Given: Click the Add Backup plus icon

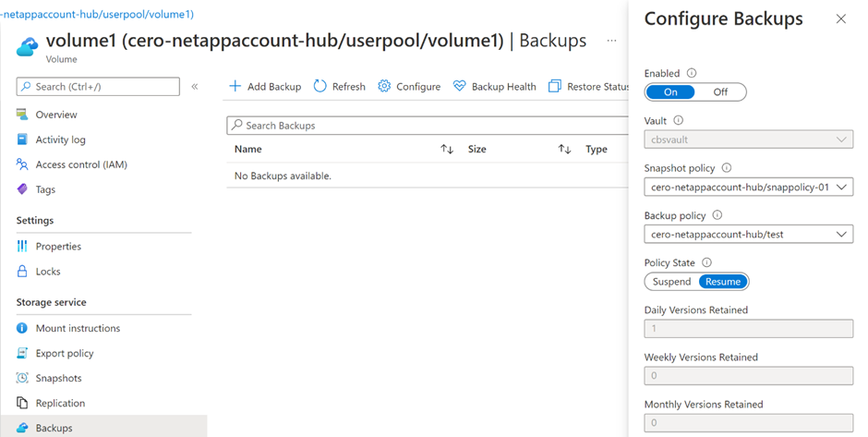Looking at the screenshot, I should coord(235,87).
